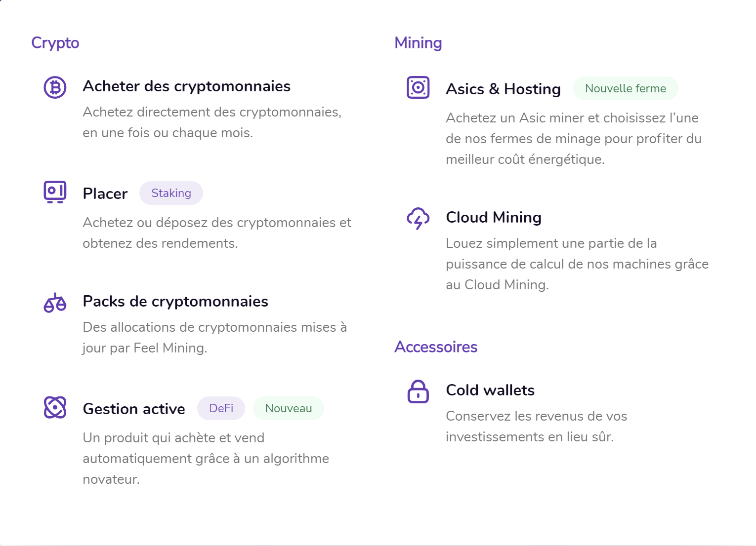Click the Nouveau badge

click(x=289, y=408)
